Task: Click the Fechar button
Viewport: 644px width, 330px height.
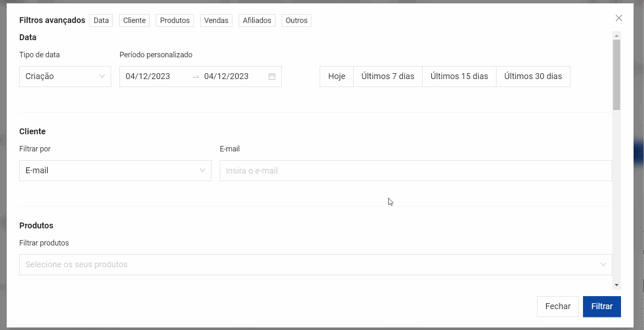Action: click(557, 307)
